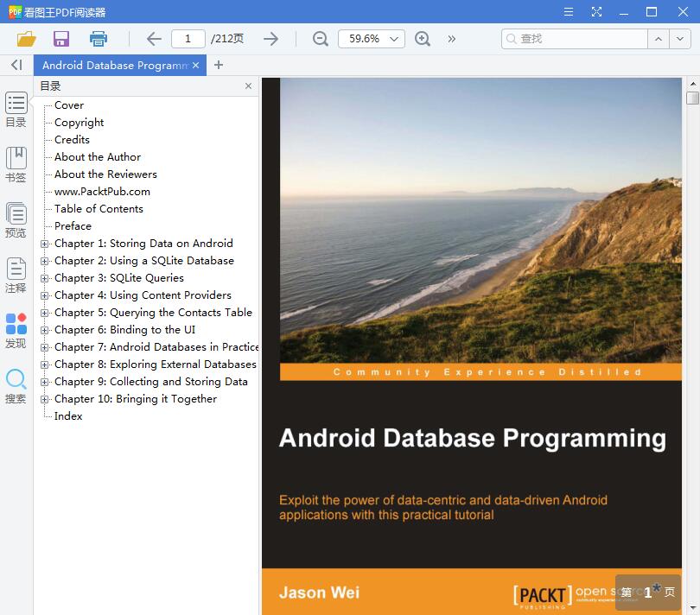Image resolution: width=700 pixels, height=615 pixels.
Task: Zoom in with the plus magnifier icon
Action: coord(423,39)
